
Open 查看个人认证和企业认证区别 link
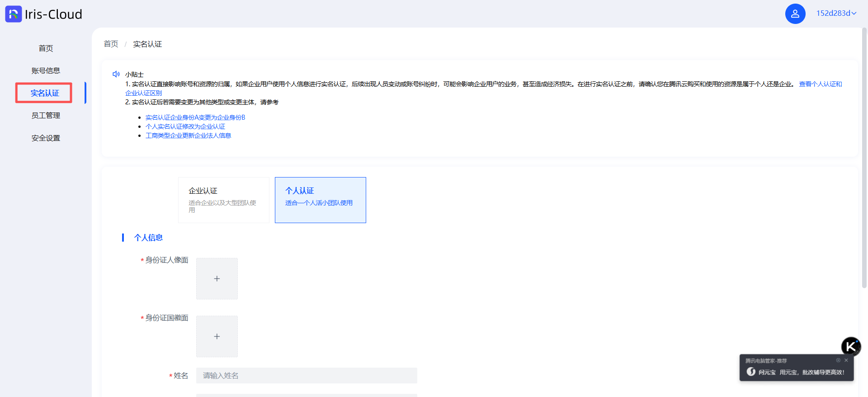(x=821, y=84)
